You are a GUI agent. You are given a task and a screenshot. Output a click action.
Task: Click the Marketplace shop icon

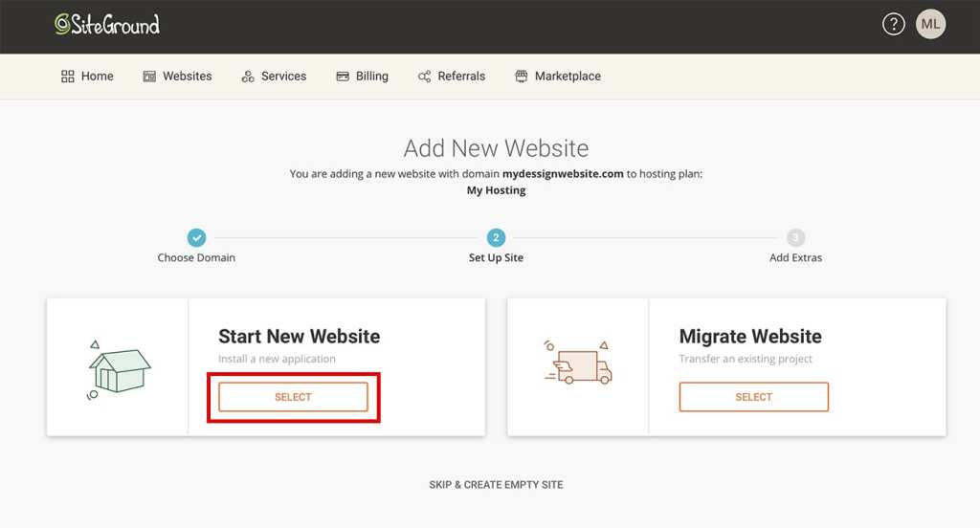click(x=522, y=77)
